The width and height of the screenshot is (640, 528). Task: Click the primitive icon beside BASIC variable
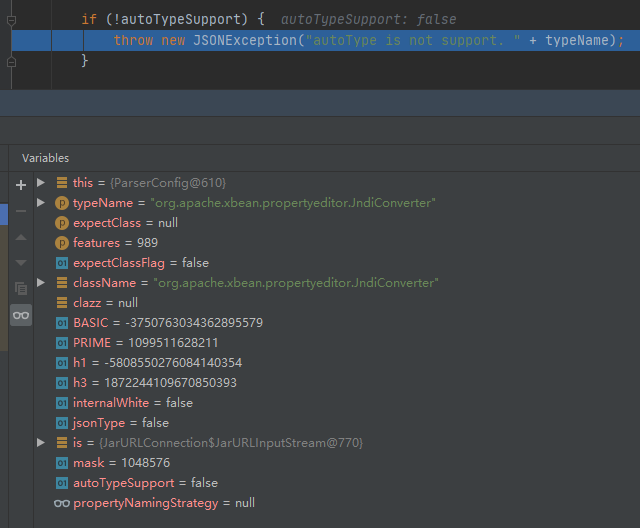point(61,323)
